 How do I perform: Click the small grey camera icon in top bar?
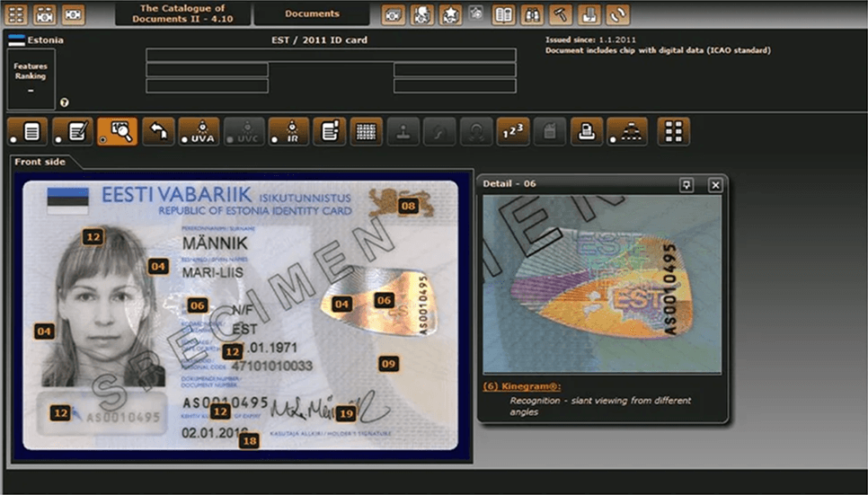476,13
